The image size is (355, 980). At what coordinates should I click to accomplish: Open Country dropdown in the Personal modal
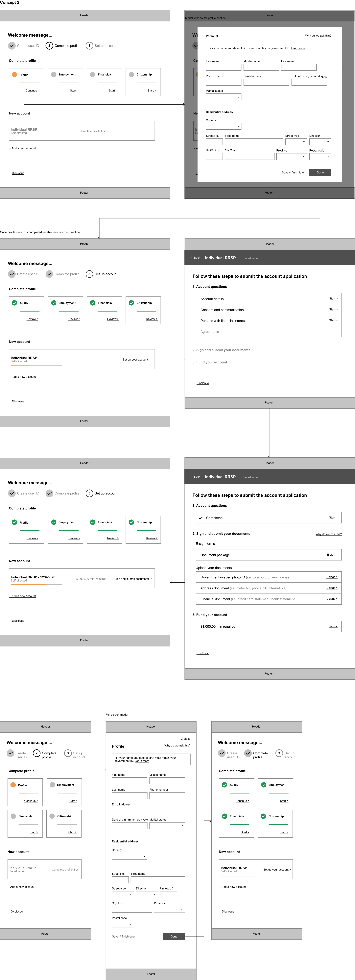click(224, 126)
